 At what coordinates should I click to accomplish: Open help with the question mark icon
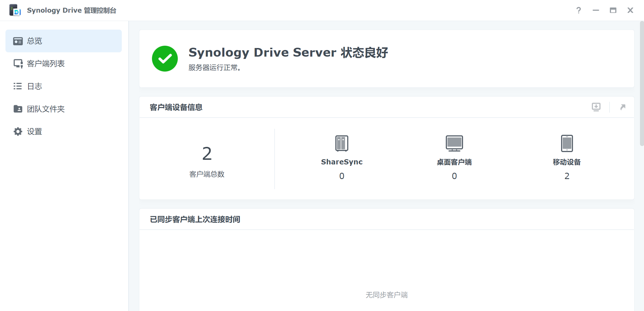(579, 10)
